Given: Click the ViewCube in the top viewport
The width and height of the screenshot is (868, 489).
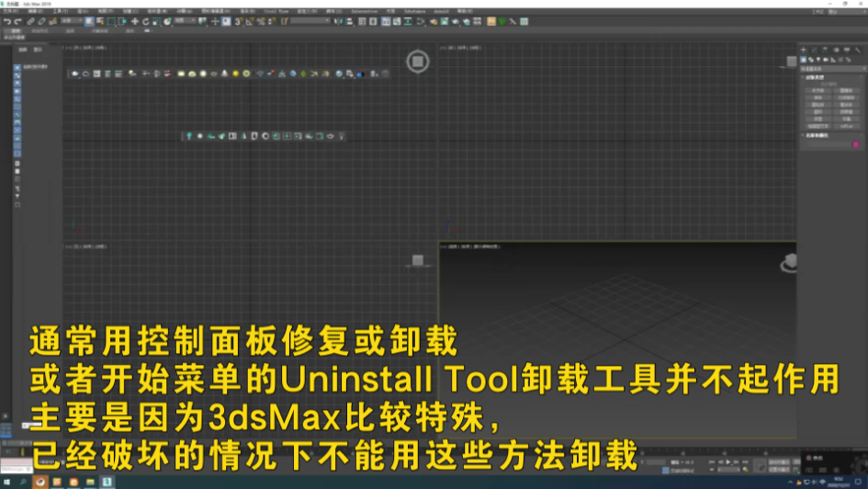Looking at the screenshot, I should [x=418, y=62].
